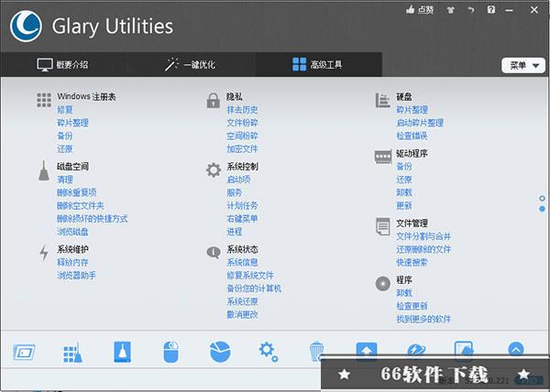Open the 右键菜单 link
The image size is (550, 392).
(x=242, y=219)
